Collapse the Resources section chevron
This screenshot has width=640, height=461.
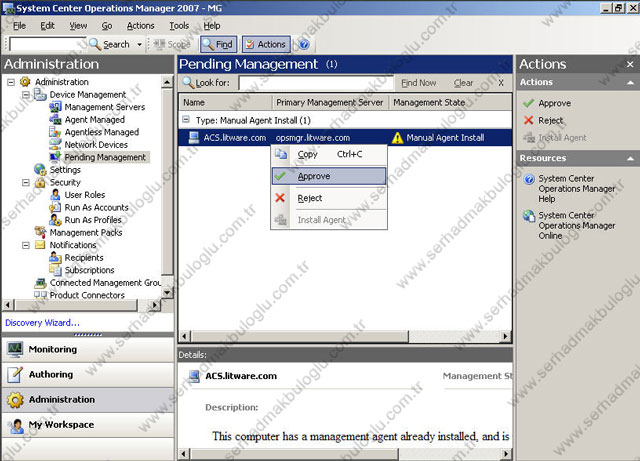pyautogui.click(x=630, y=158)
